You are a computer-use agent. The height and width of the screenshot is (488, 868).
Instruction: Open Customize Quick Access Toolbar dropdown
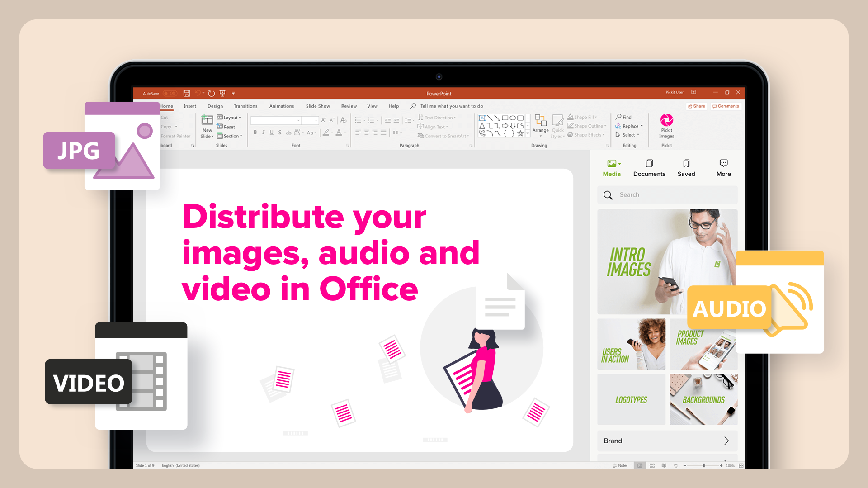click(x=233, y=93)
